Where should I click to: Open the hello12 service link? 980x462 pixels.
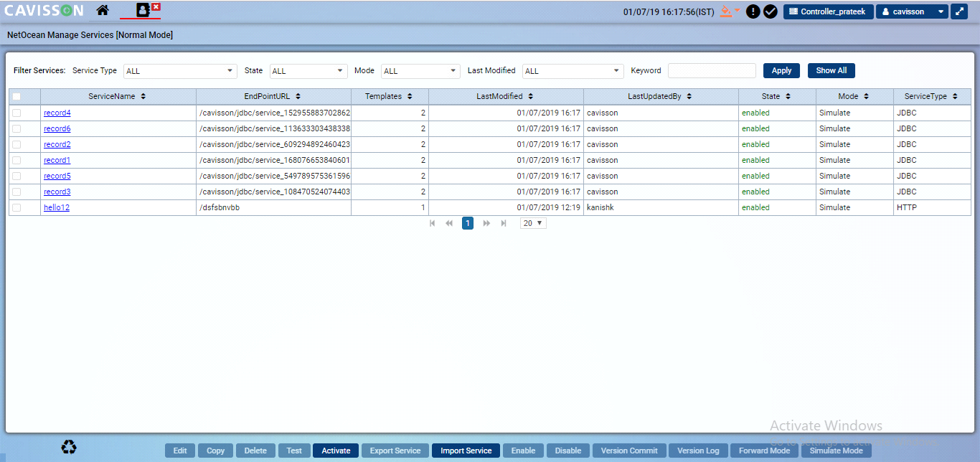57,208
